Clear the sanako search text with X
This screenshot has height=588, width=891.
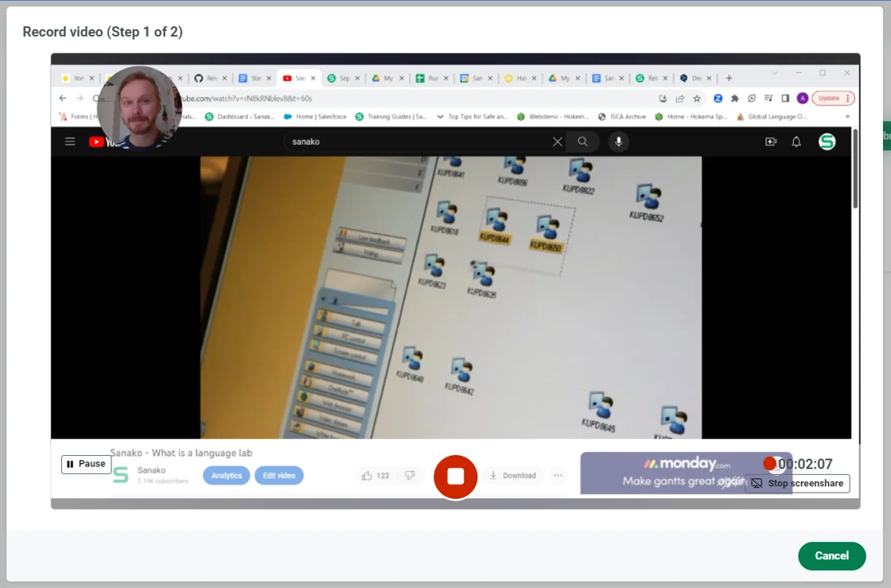557,142
